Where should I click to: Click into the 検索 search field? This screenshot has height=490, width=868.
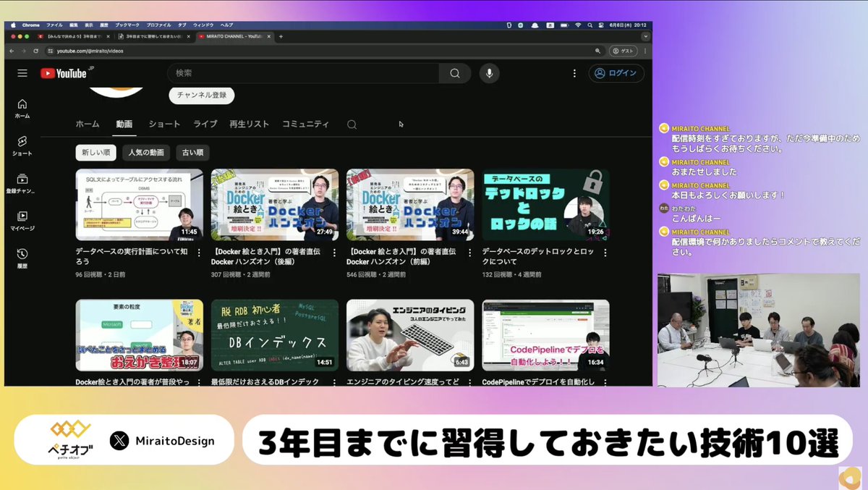point(303,73)
